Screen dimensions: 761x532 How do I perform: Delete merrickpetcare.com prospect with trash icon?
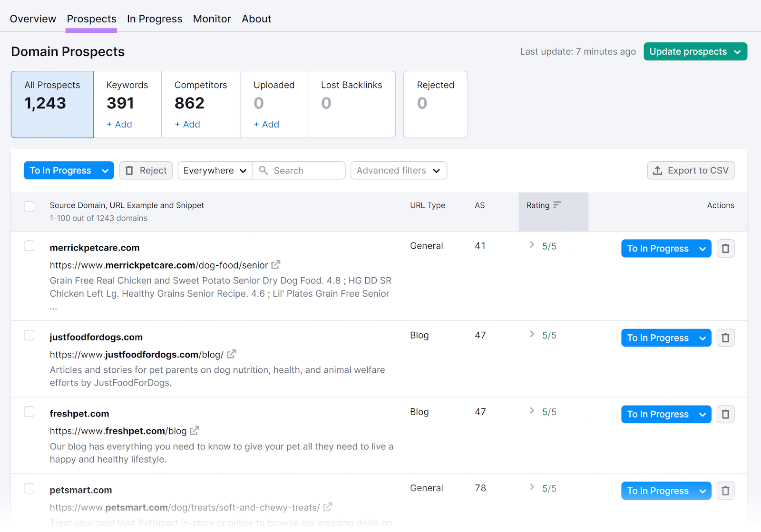point(725,249)
